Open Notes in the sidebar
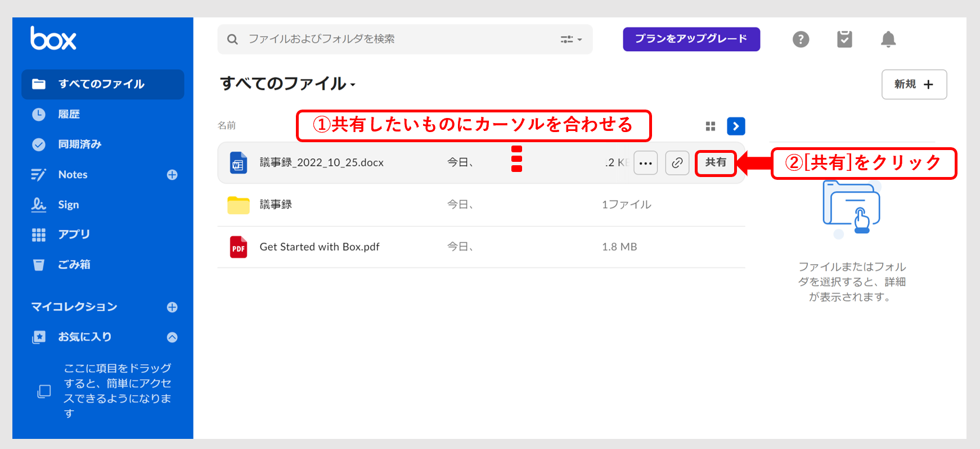 click(x=73, y=175)
